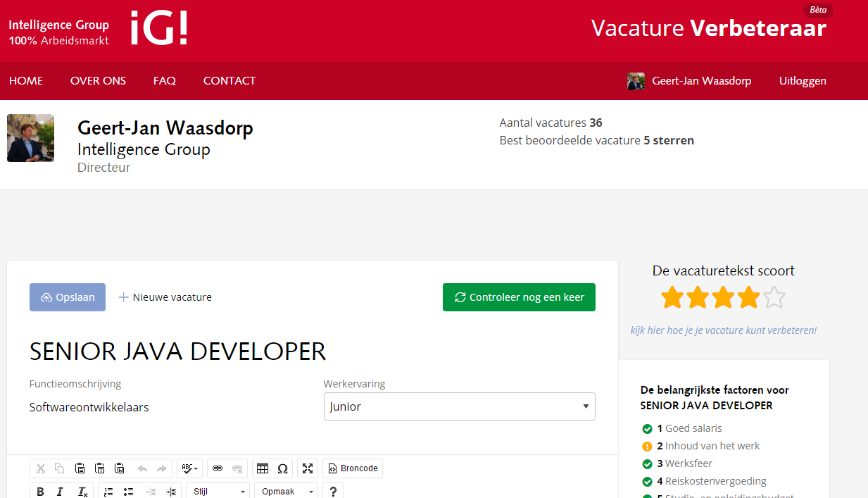868x498 pixels.
Task: Paste from Word using the editor toolbar
Action: click(119, 468)
